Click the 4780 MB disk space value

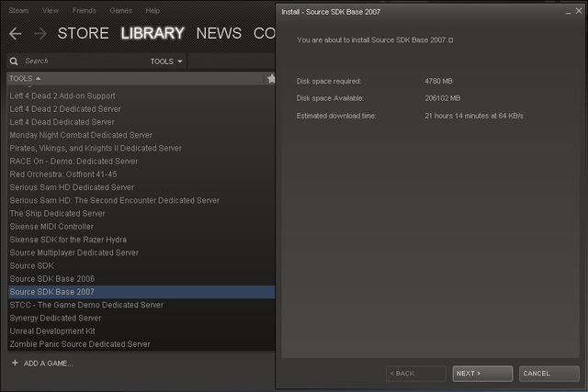click(x=438, y=81)
